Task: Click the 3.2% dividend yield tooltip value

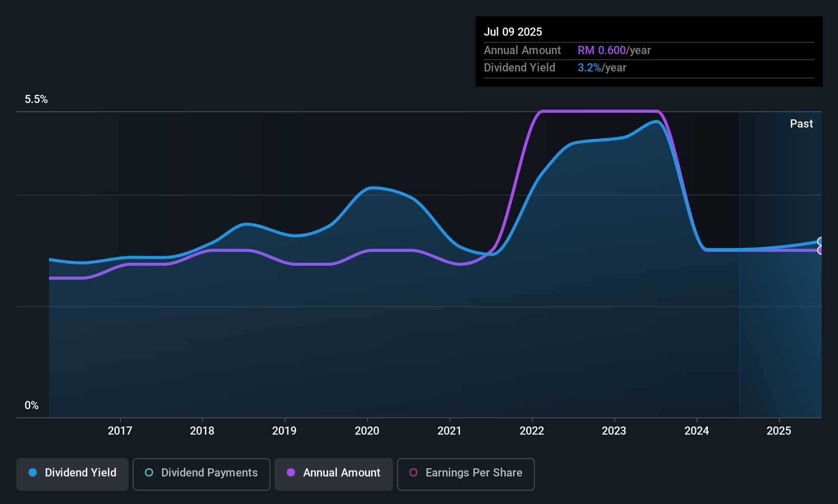Action: point(589,68)
